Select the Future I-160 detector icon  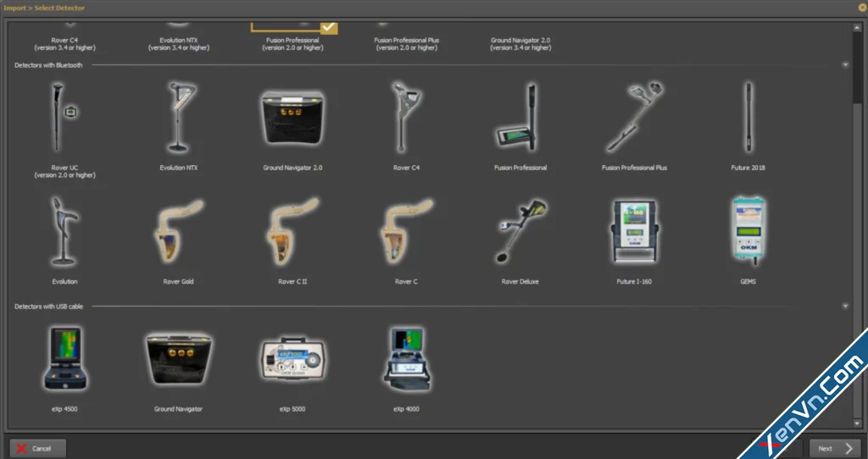[634, 232]
